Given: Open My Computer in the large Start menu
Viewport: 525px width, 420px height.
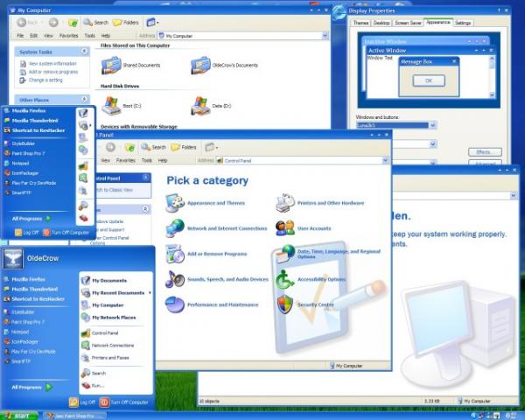Looking at the screenshot, I should pos(108,305).
